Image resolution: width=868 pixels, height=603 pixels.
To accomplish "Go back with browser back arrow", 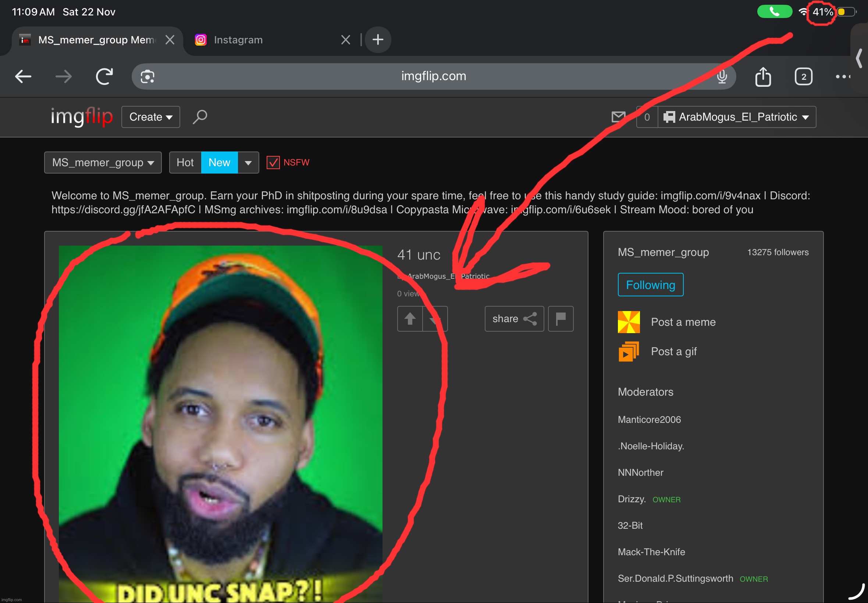I will [23, 77].
